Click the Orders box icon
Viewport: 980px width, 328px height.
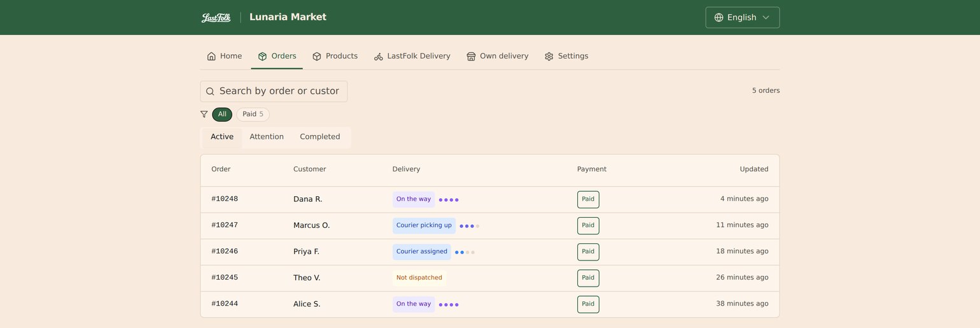[262, 56]
